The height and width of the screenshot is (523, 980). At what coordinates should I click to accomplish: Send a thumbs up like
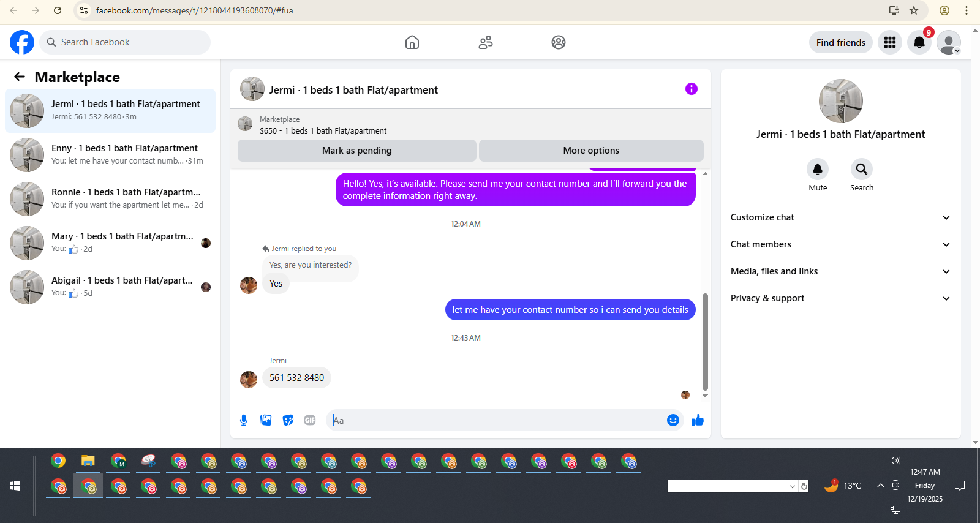click(698, 420)
